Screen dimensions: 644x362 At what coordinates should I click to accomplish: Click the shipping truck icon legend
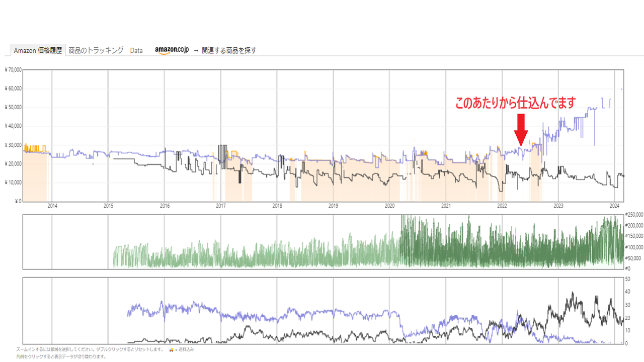pos(171,349)
